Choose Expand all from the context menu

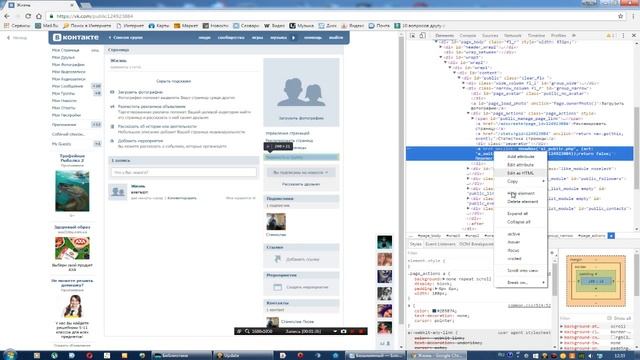pyautogui.click(x=520, y=214)
